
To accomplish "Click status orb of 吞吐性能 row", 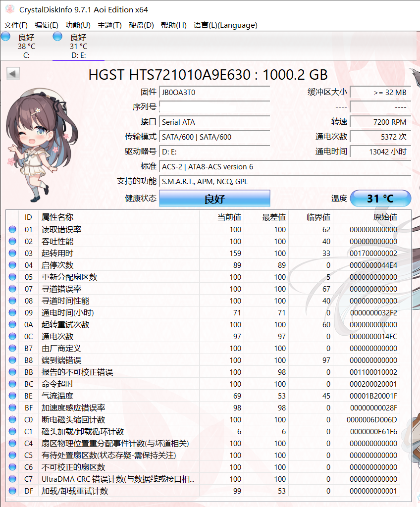I will coord(12,241).
